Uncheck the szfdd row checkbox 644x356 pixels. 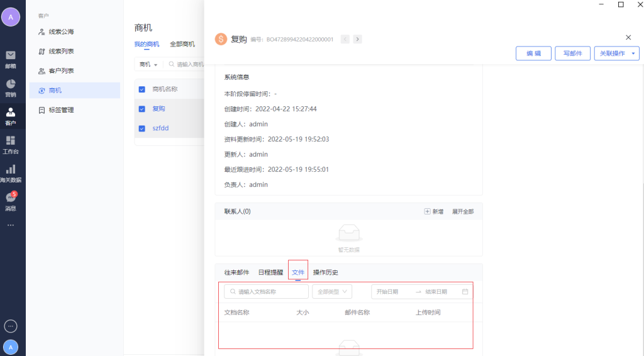point(142,128)
